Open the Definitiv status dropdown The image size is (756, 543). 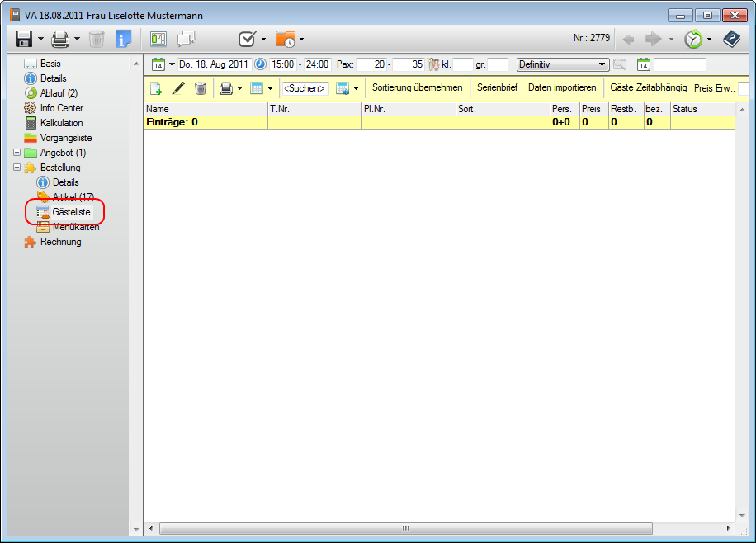pyautogui.click(x=602, y=64)
